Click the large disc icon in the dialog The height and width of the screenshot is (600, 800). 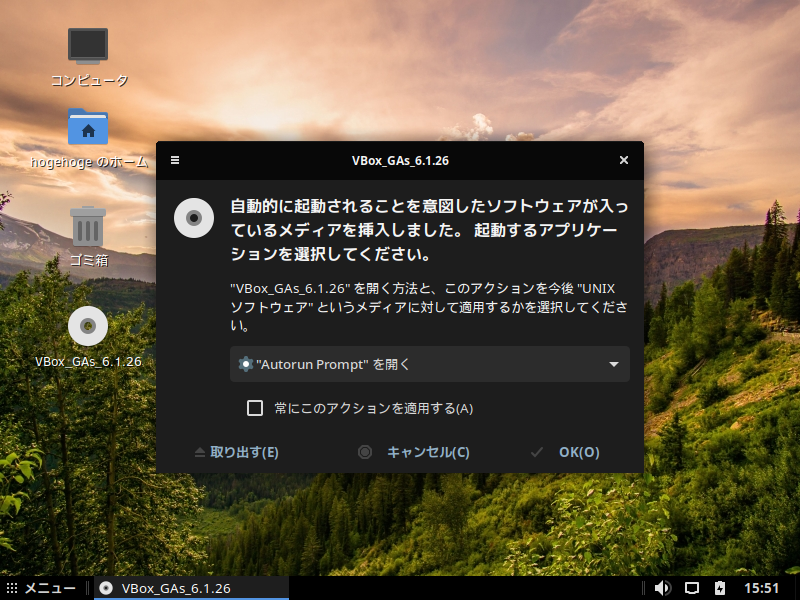pyautogui.click(x=194, y=218)
